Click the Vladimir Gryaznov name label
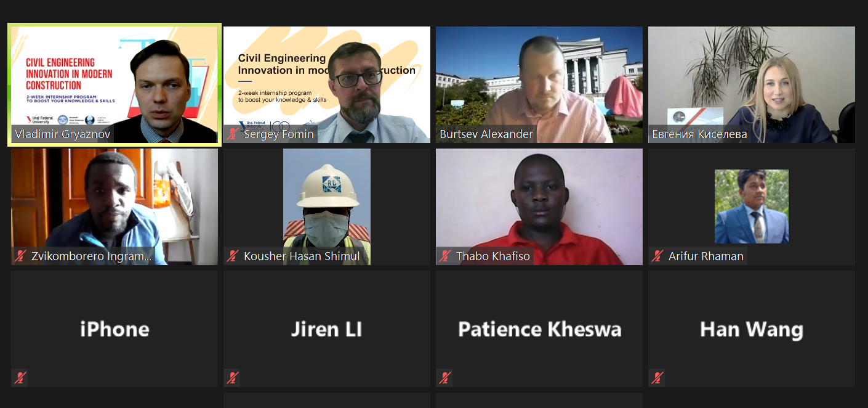 63,134
